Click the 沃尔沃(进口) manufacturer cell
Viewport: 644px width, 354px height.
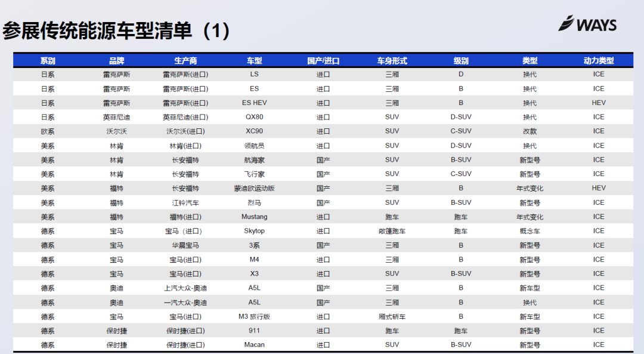click(185, 131)
